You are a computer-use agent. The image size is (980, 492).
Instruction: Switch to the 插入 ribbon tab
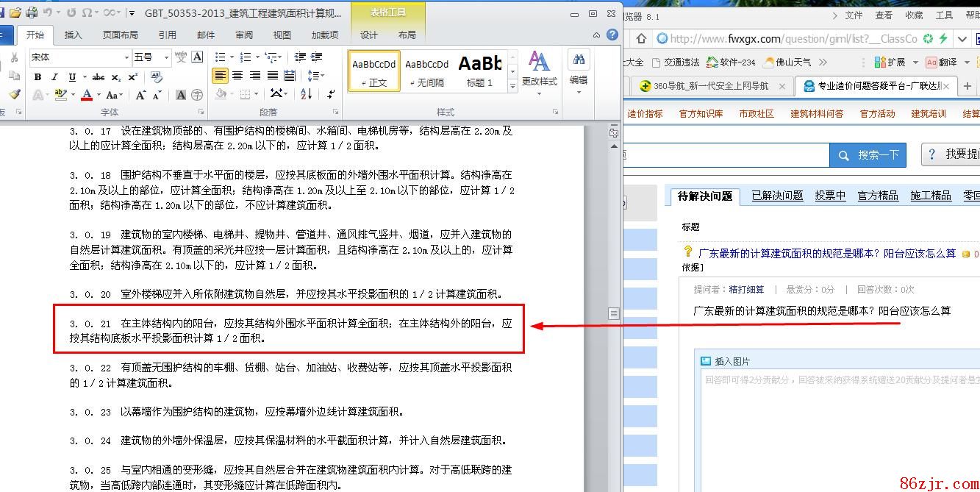(x=74, y=35)
